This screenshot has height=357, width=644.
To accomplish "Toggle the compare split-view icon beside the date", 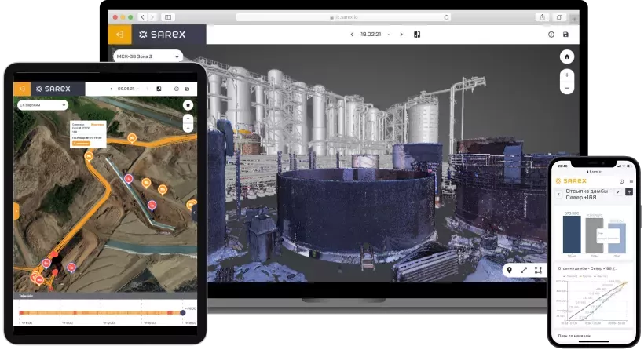I will point(418,35).
